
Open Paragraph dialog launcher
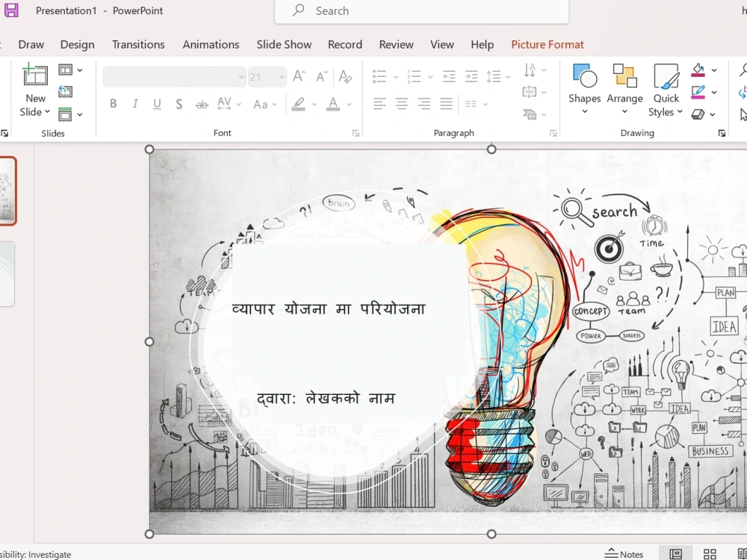point(553,134)
